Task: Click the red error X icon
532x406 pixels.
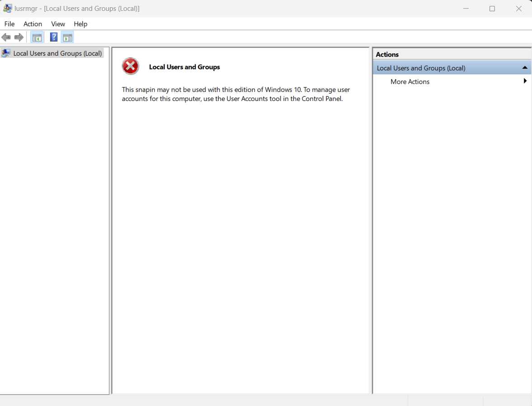Action: 130,66
